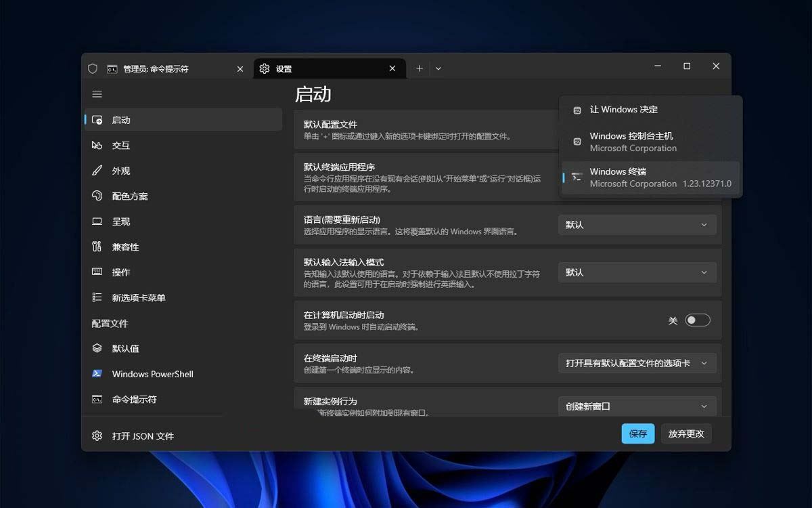Click the gear icon beside 打开 JSON 文件
The image size is (812, 508).
click(97, 436)
